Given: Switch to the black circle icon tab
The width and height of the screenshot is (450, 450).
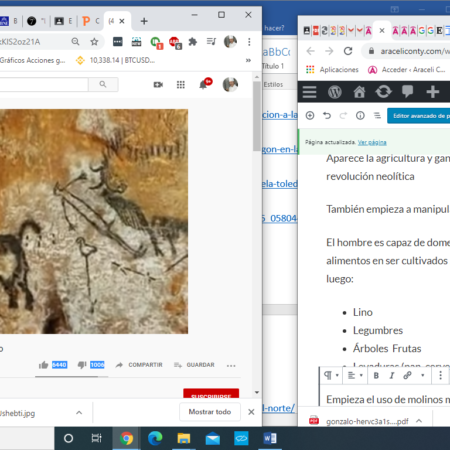Looking at the screenshot, I should [32, 21].
